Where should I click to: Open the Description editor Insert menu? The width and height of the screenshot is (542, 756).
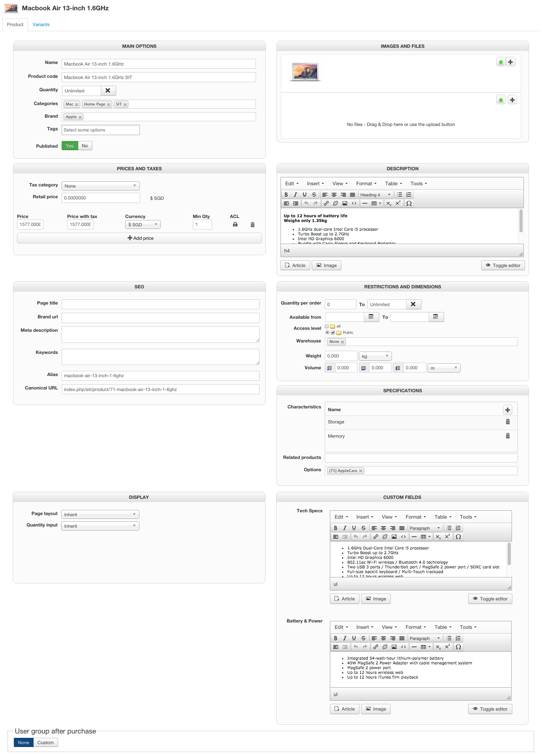[315, 184]
